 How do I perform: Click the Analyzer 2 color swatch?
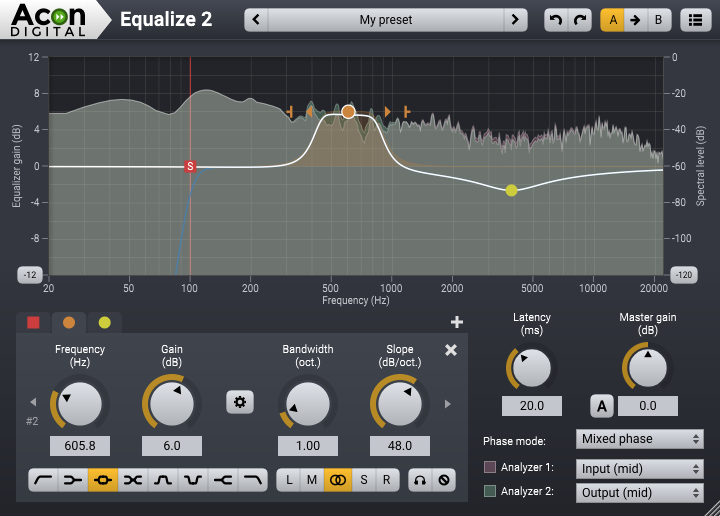(490, 491)
